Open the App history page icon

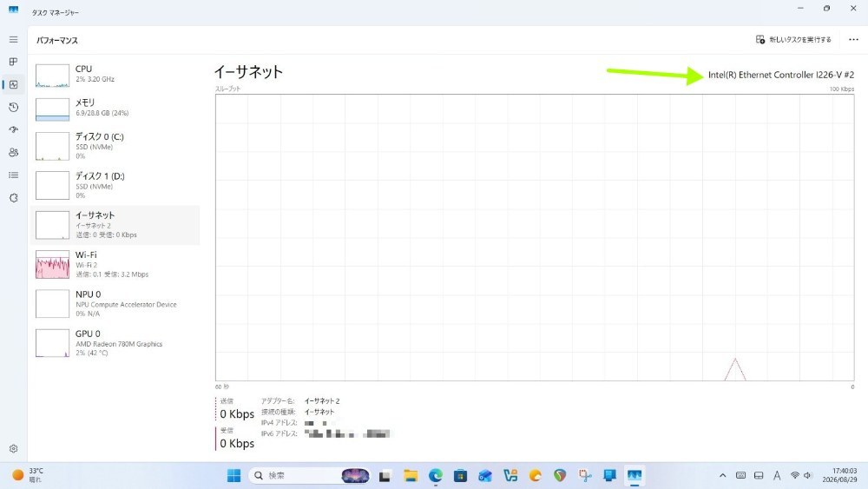coord(13,108)
